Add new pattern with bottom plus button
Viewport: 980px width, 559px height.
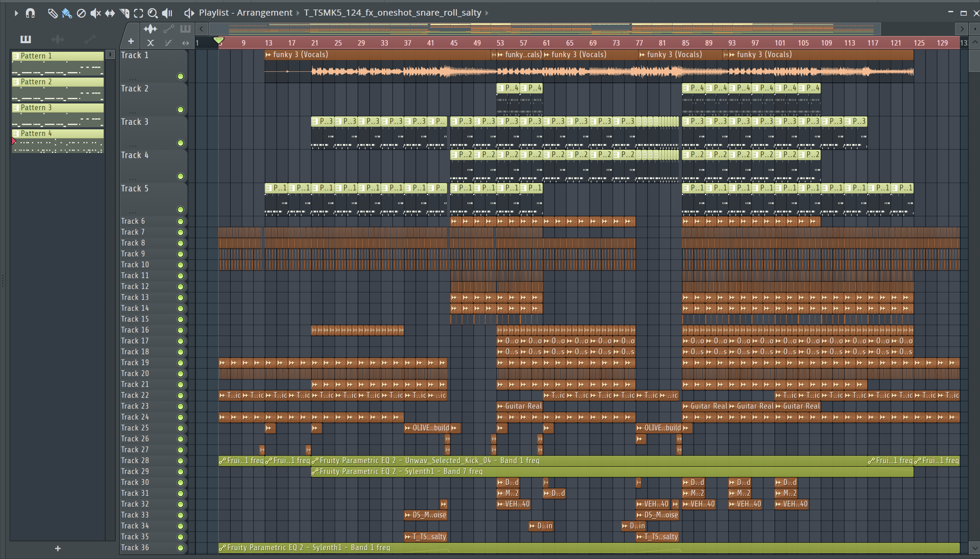(x=58, y=548)
